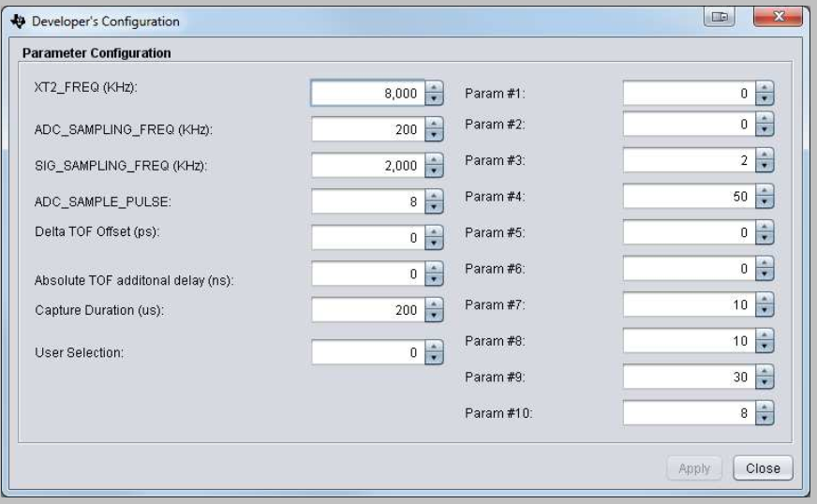The width and height of the screenshot is (817, 504).
Task: Increase Param #9 using up arrow
Action: (x=765, y=372)
